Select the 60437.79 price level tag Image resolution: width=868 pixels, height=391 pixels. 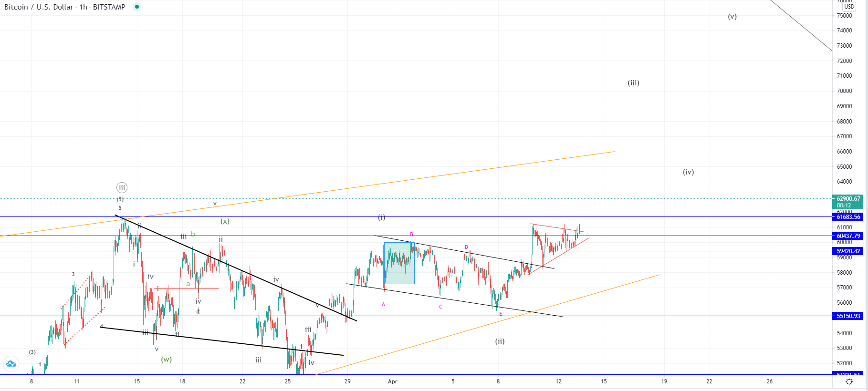pos(848,236)
